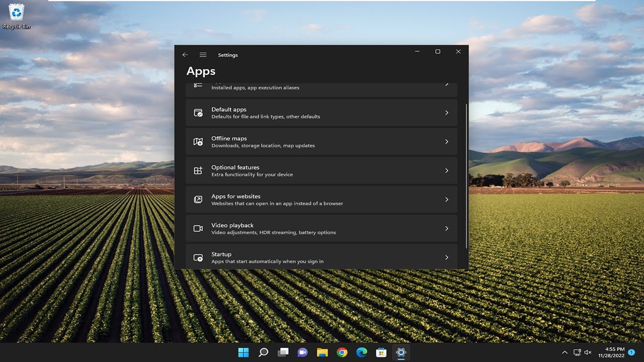644x362 pixels.
Task: Open Startup settings
Action: pos(321,256)
